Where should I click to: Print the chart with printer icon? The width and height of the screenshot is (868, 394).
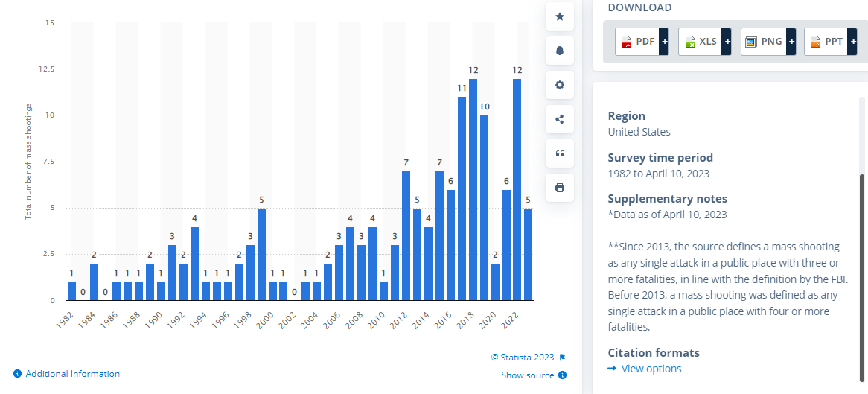pos(560,188)
